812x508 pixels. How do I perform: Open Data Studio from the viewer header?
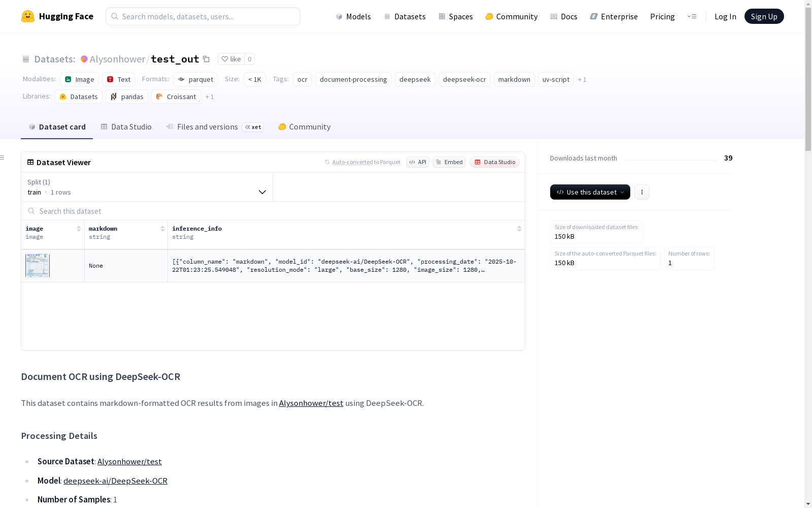click(x=495, y=162)
